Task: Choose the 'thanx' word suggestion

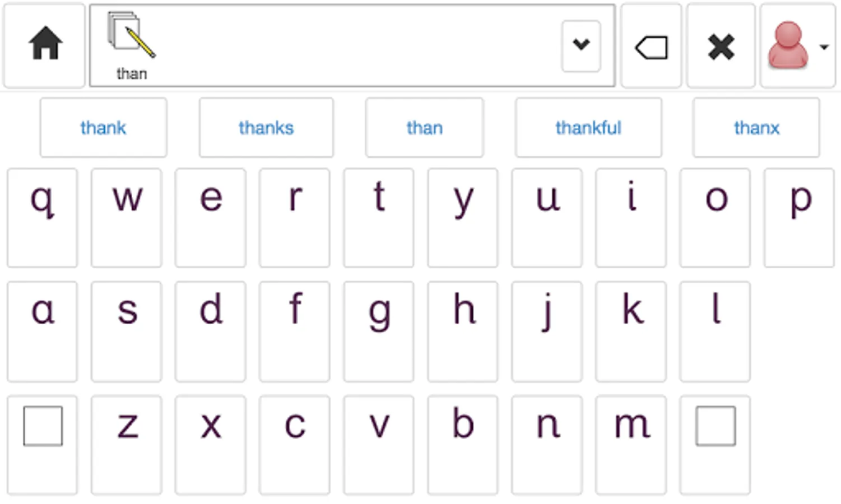Action: click(756, 128)
